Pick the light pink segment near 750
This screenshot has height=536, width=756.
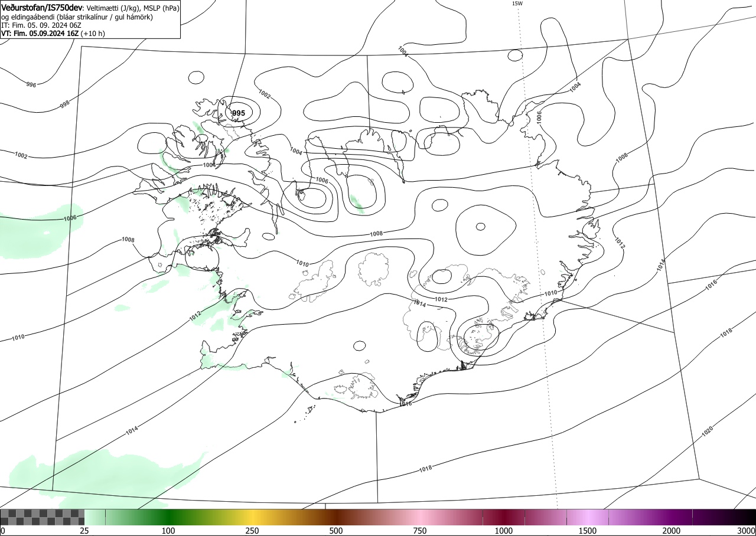click(420, 518)
